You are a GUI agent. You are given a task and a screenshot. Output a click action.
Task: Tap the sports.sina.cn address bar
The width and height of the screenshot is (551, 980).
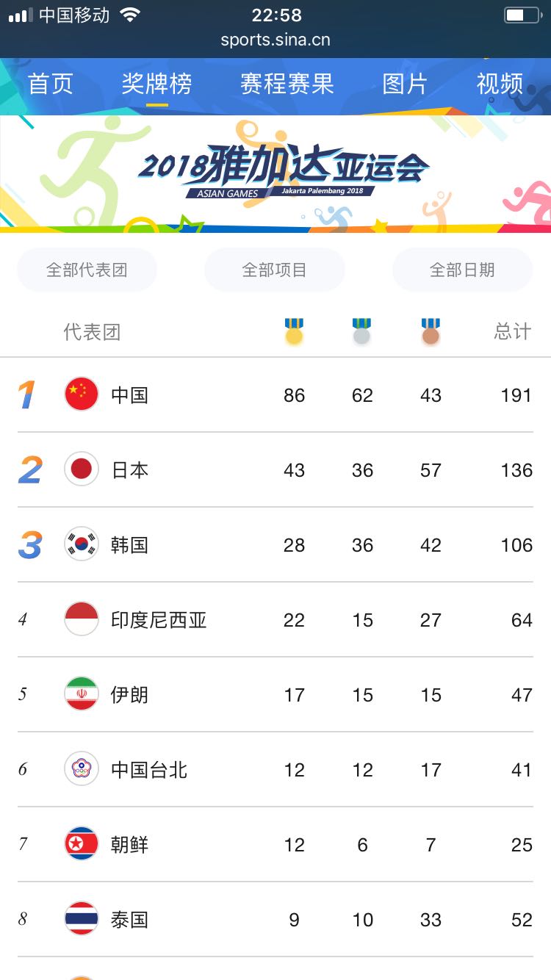(275, 40)
